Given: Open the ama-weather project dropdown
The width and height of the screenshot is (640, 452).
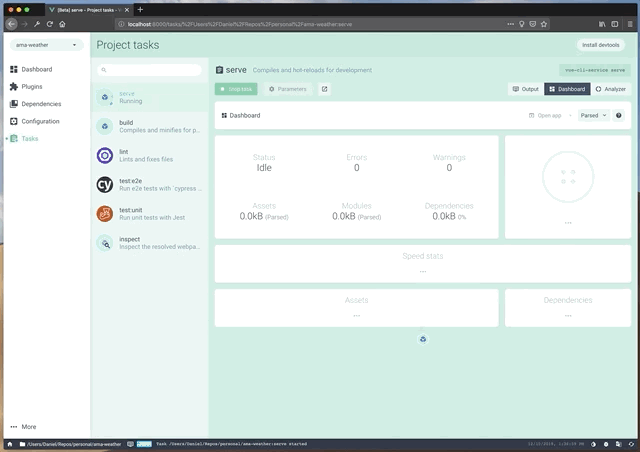Looking at the screenshot, I should [46, 45].
